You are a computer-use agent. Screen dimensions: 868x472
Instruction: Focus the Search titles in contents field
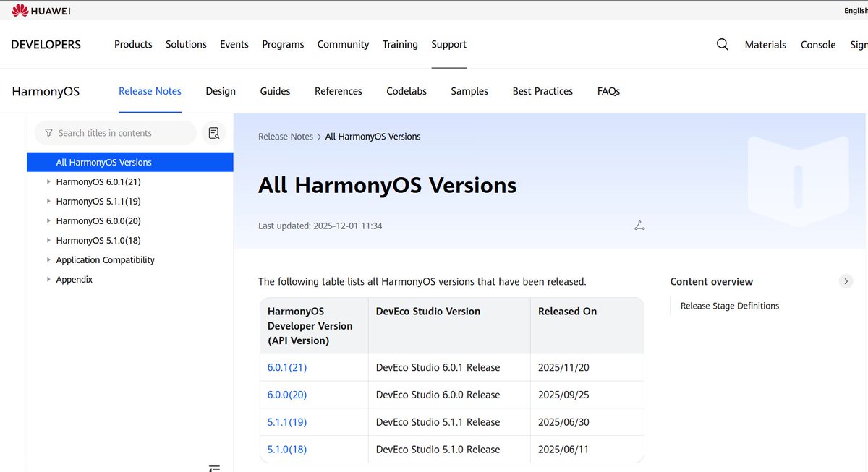(116, 133)
